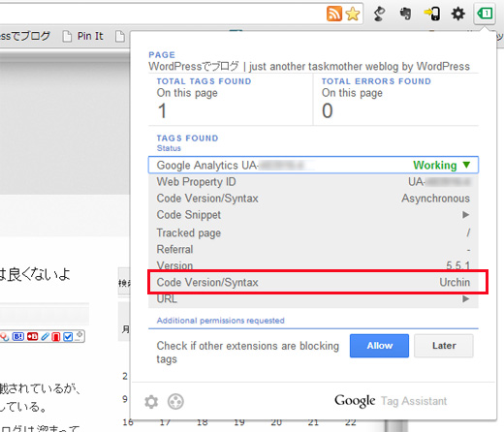The image size is (504, 432).
Task: Click the Version 5.5.1 row
Action: [313, 265]
